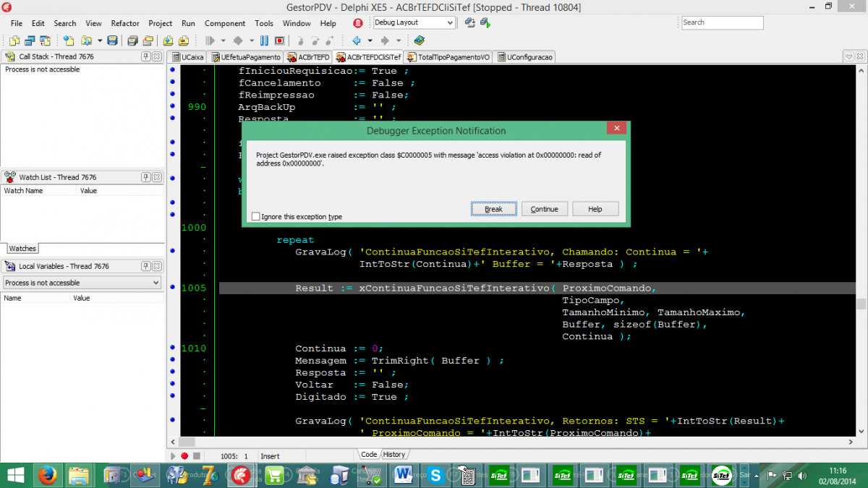Click the help book icon in toolbar
Viewport: 868px width, 488px height.
pyautogui.click(x=420, y=40)
